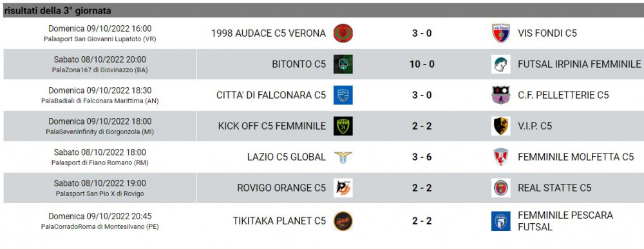This screenshot has height=249, width=644.
Task: Open the FEMMINILE MOLFETTA C5 team link
Action: [576, 157]
